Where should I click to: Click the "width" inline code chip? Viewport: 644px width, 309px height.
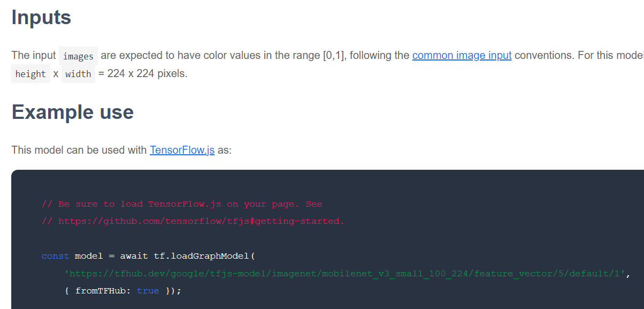pyautogui.click(x=78, y=74)
